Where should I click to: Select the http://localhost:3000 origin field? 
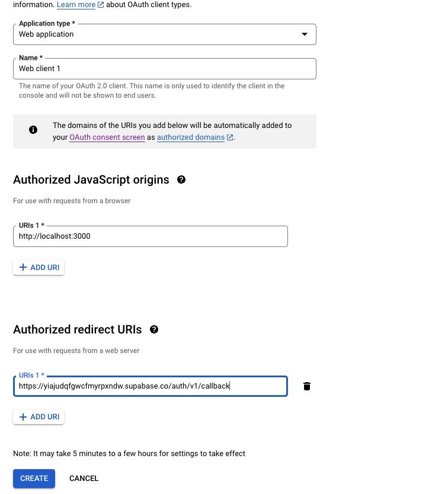(150, 236)
